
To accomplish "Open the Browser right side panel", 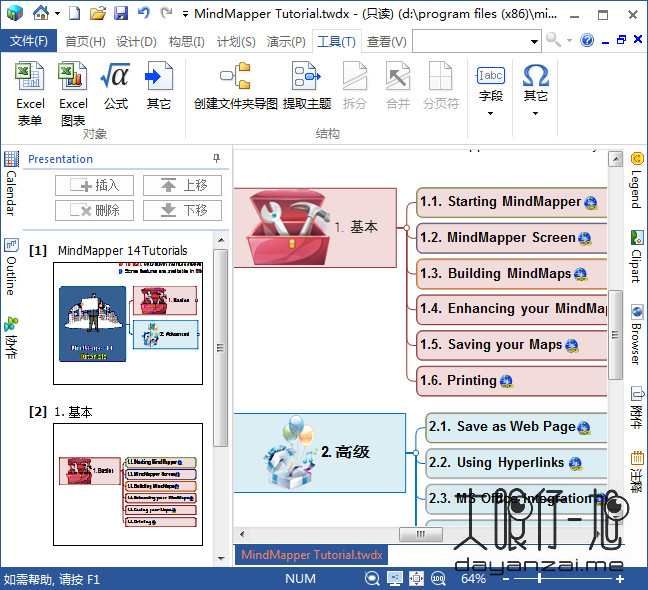I will coord(636,335).
